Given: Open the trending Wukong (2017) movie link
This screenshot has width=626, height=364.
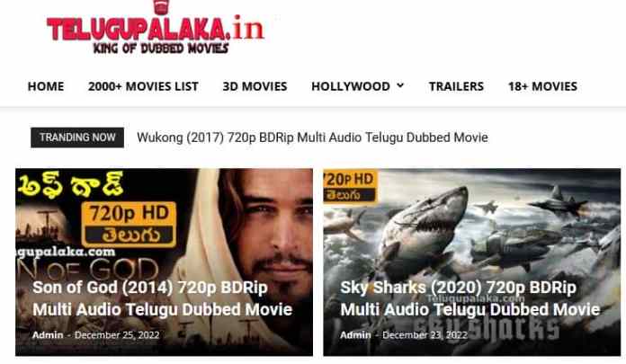Looking at the screenshot, I should click(x=312, y=138).
